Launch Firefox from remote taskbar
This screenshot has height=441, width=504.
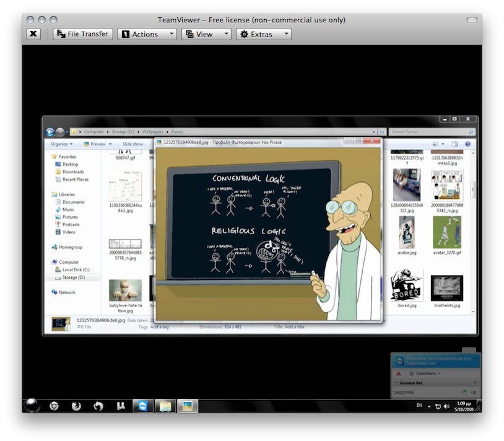coord(76,406)
